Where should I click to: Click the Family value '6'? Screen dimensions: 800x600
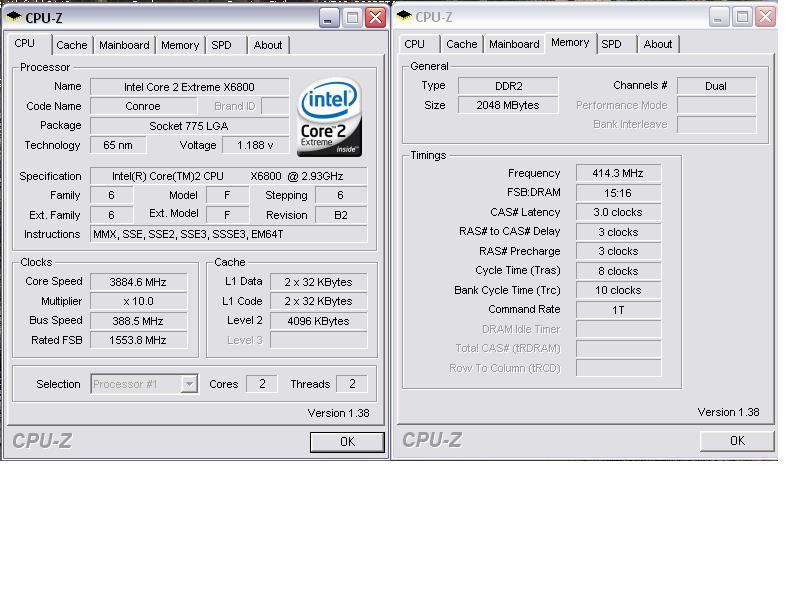(x=112, y=195)
